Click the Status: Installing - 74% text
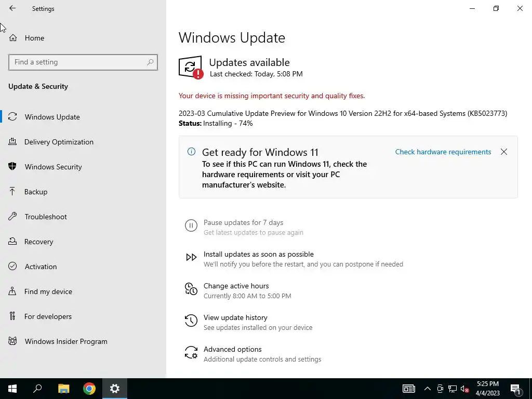Screen dimensions: 532x399 [x=216, y=123]
